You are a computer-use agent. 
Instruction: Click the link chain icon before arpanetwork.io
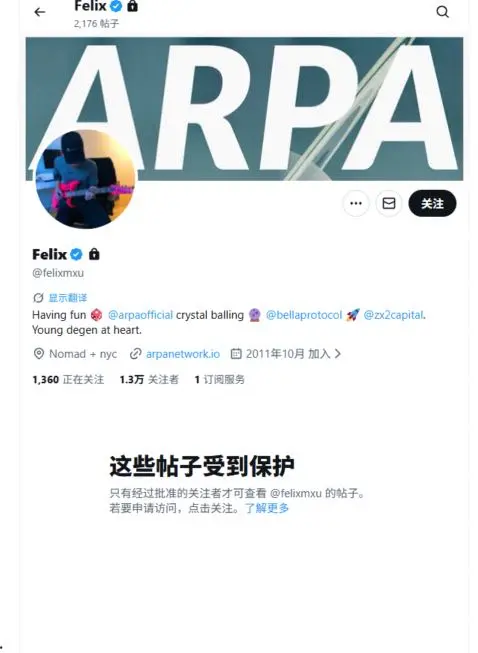tap(135, 354)
